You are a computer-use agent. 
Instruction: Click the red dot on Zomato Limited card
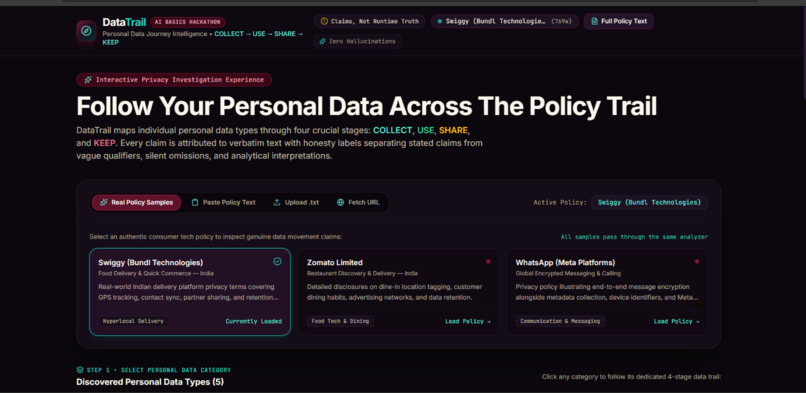pos(488,261)
